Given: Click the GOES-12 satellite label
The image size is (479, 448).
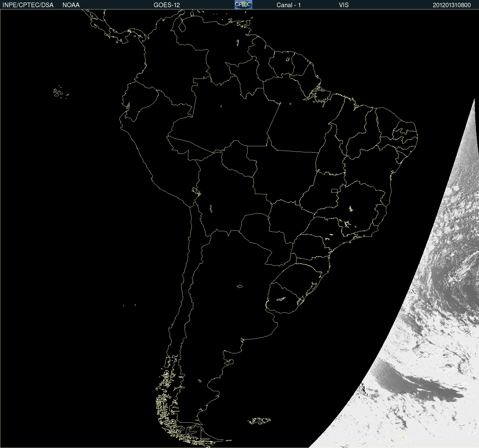Looking at the screenshot, I should coord(167,5).
